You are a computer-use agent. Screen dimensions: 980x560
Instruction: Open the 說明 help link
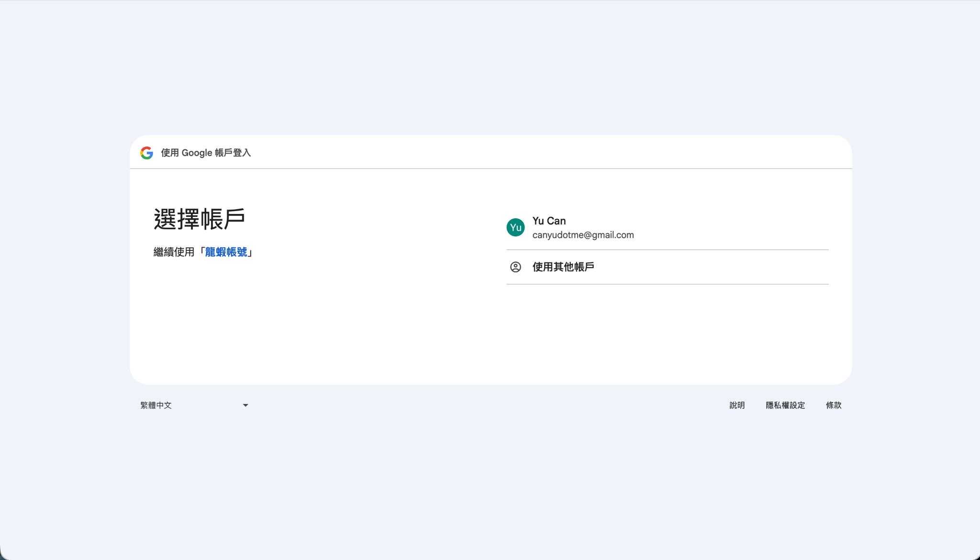(x=737, y=405)
